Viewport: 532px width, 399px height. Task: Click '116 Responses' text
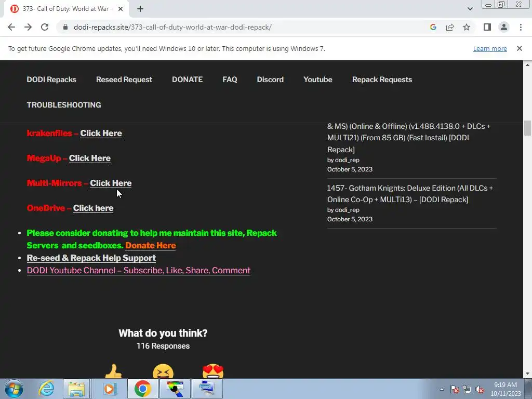(x=163, y=346)
